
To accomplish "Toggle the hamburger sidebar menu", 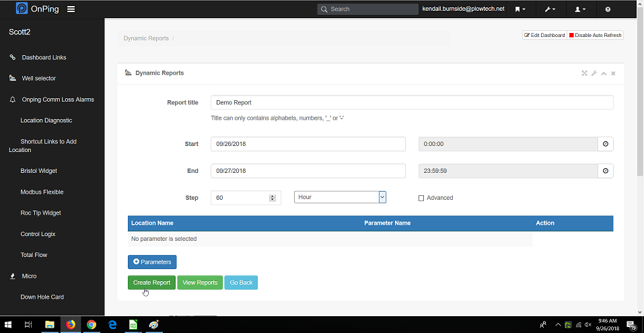I will click(71, 9).
